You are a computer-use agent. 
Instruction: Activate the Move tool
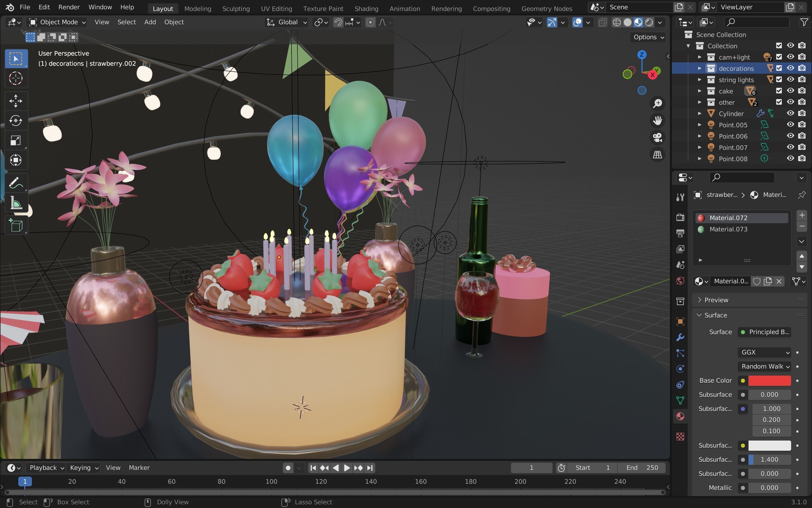click(x=16, y=101)
